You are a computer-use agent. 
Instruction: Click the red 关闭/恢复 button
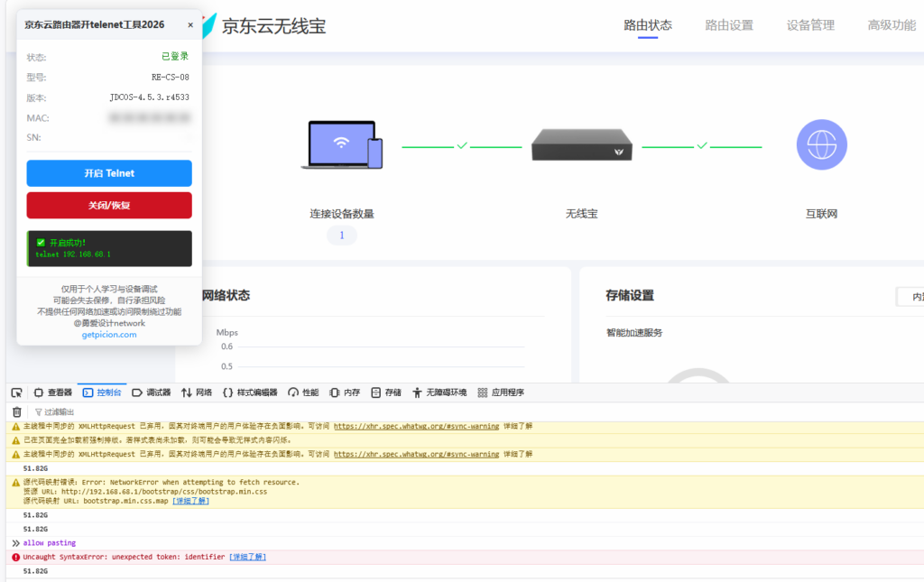coord(109,205)
